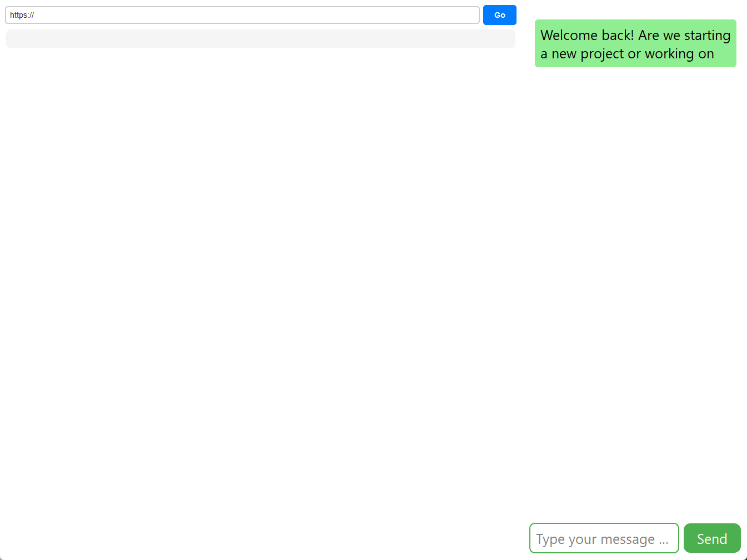Click right end of the URL input
747x560 pixels.
click(x=467, y=15)
